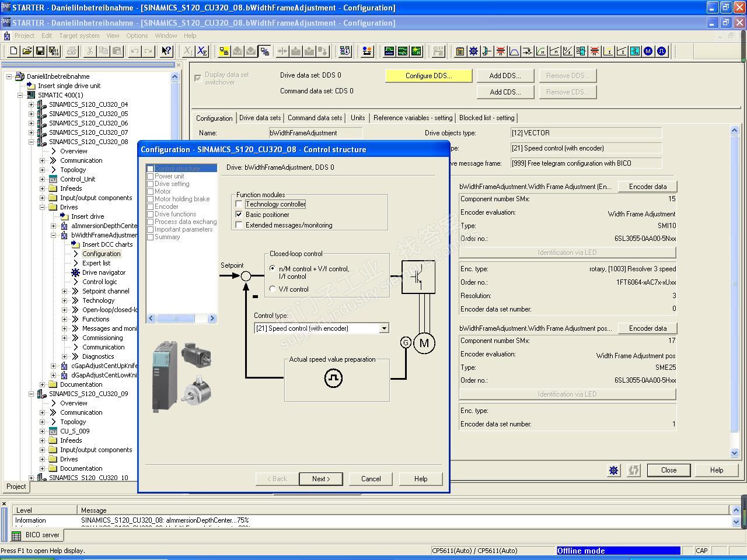Collapse the SIMATIC 400(1) node

tap(20, 95)
